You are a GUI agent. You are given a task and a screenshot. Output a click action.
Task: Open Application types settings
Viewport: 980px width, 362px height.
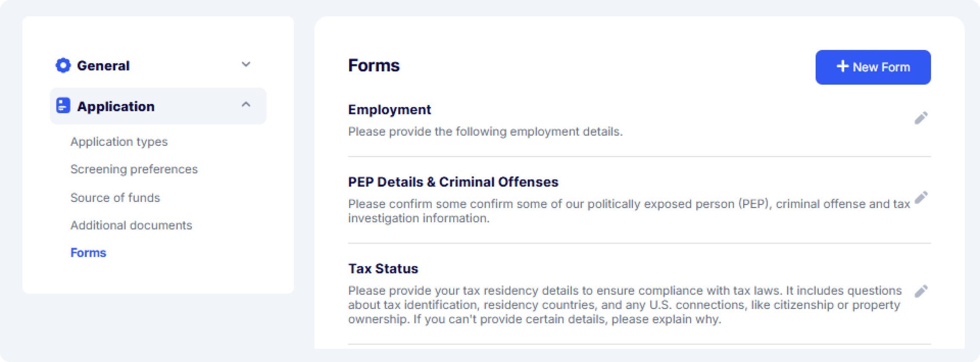119,141
